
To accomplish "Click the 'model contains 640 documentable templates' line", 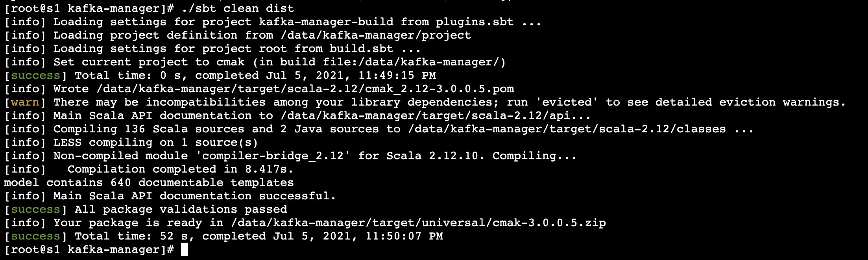I will 149,183.
